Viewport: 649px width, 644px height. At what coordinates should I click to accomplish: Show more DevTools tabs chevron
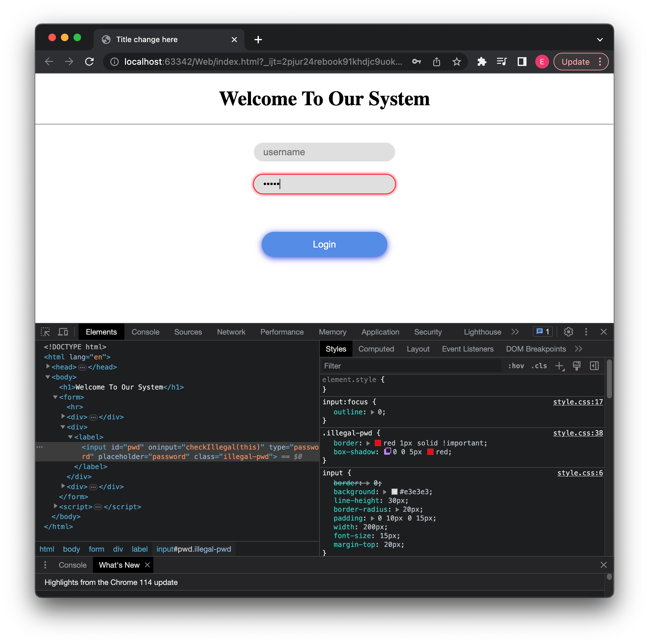[515, 332]
